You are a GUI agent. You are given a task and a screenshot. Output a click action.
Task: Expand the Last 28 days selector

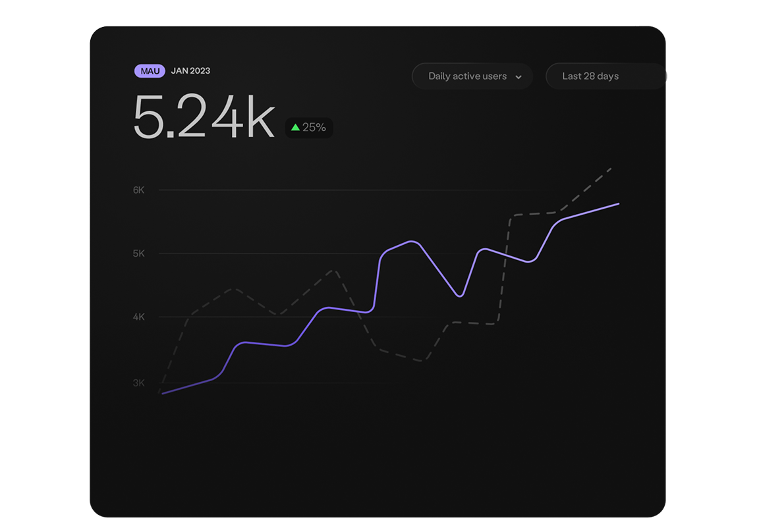(x=605, y=76)
